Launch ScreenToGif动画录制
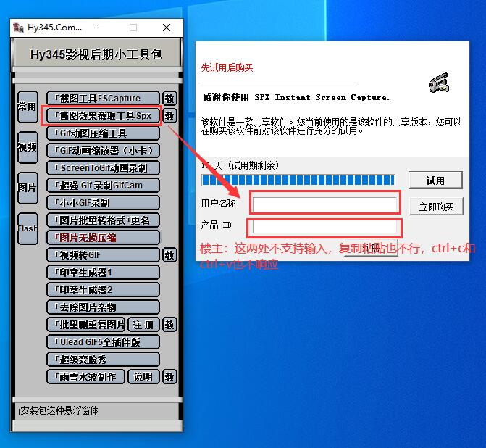The width and height of the screenshot is (486, 448). pos(104,168)
